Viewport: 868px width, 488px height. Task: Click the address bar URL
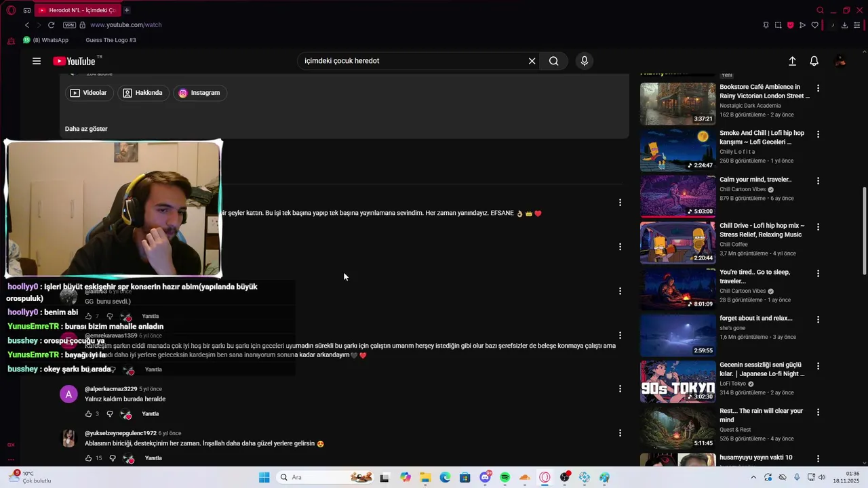coord(125,25)
